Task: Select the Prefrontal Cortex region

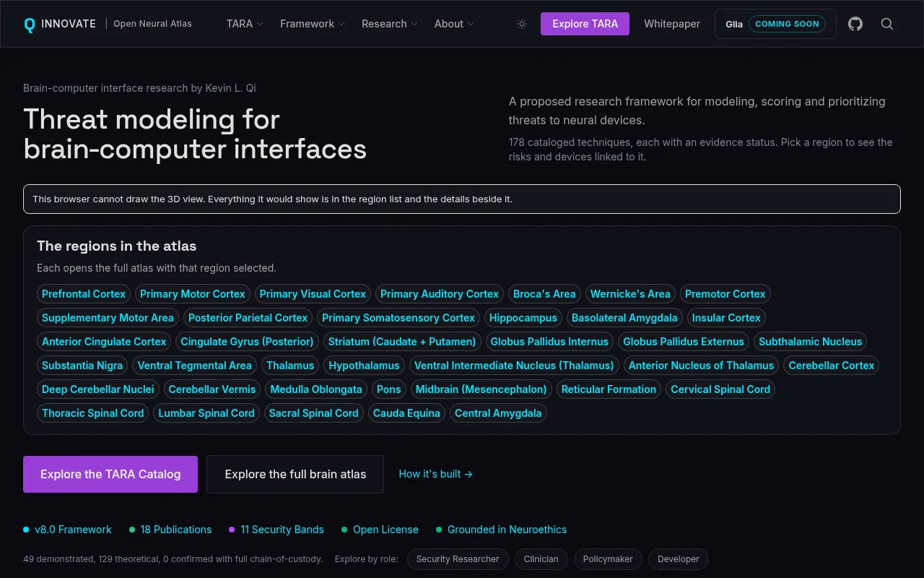Action: (x=84, y=294)
